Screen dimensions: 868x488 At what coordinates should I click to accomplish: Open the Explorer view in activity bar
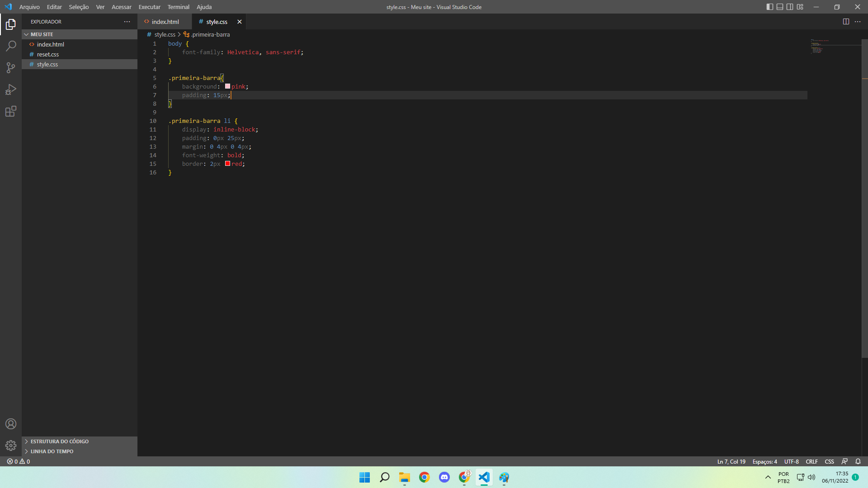11,24
